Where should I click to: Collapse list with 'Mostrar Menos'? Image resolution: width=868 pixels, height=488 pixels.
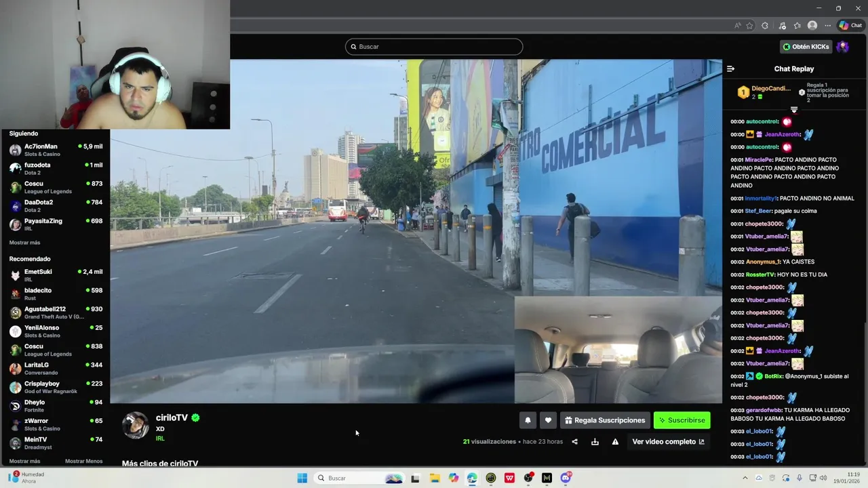coord(83,462)
